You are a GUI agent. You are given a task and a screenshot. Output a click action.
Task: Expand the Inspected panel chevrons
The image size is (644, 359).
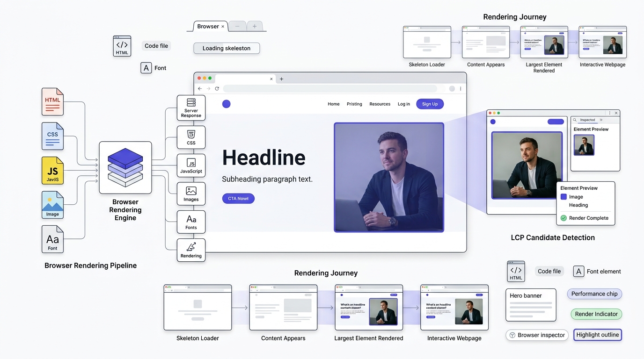(601, 120)
